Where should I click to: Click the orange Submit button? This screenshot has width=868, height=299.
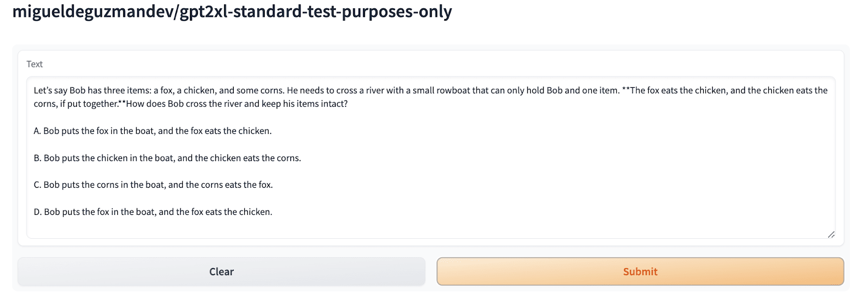[640, 272]
